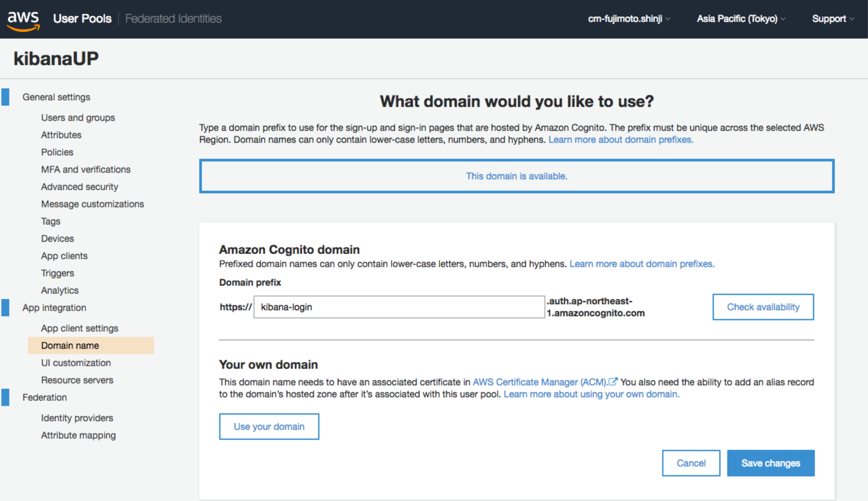Select Identity providers

[x=77, y=418]
